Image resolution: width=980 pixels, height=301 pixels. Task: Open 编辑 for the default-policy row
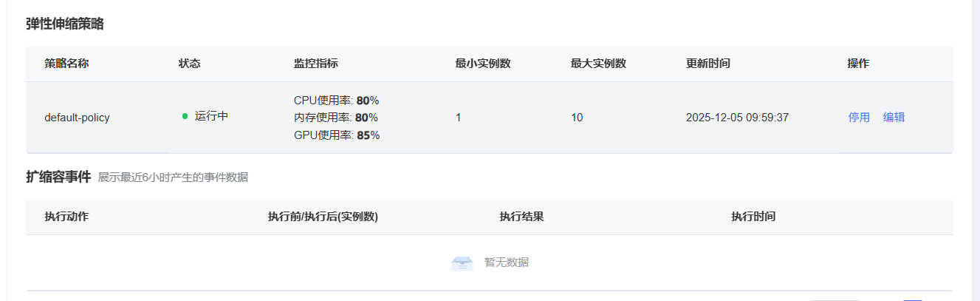pyautogui.click(x=894, y=117)
